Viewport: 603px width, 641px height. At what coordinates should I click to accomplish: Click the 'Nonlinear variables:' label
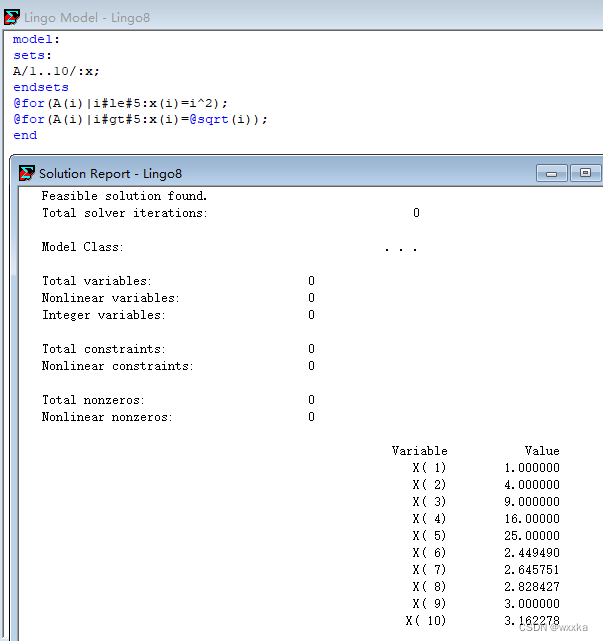110,298
